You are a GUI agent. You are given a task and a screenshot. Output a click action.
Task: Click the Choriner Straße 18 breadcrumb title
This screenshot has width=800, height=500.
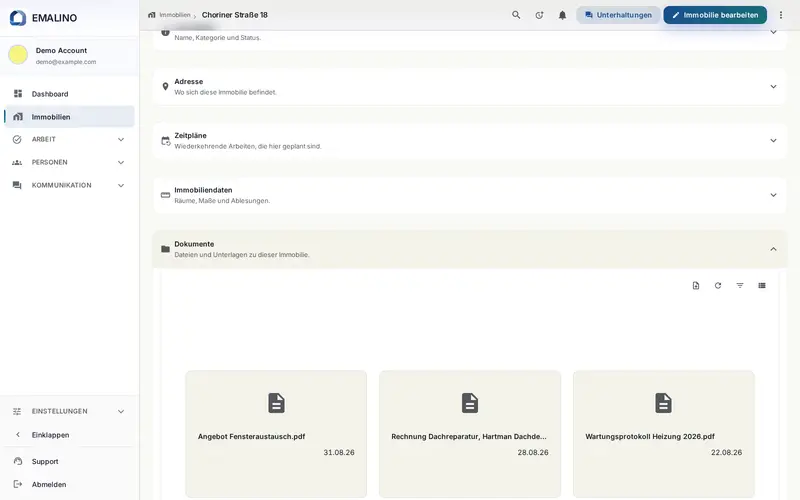[235, 15]
